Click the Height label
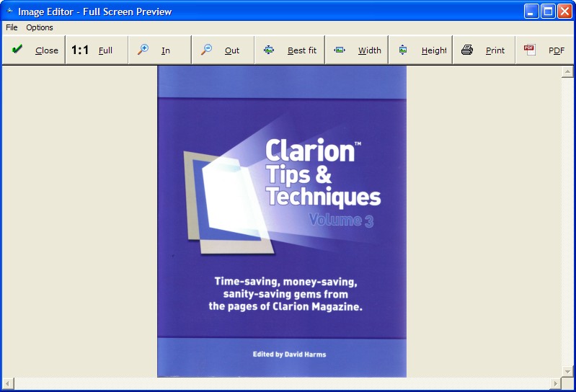Screen dimensions: 576x392 pos(434,50)
